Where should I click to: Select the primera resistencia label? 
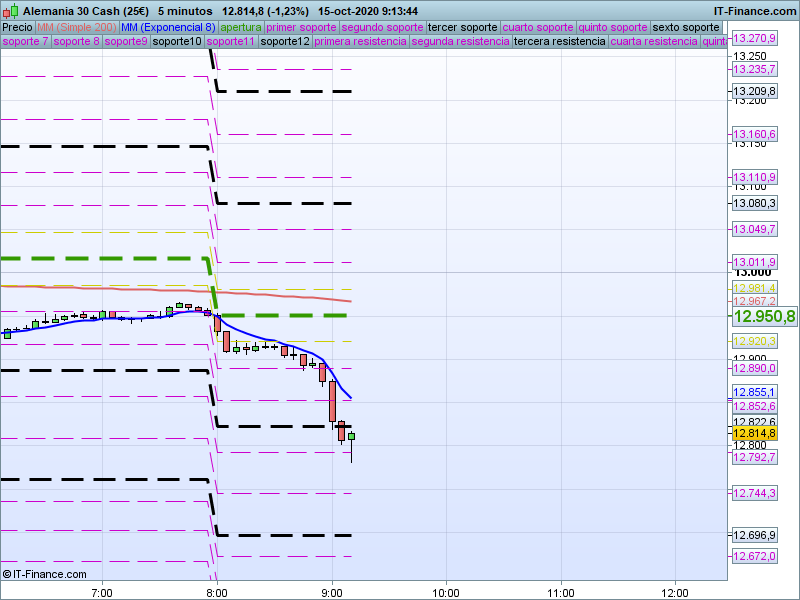click(x=360, y=42)
